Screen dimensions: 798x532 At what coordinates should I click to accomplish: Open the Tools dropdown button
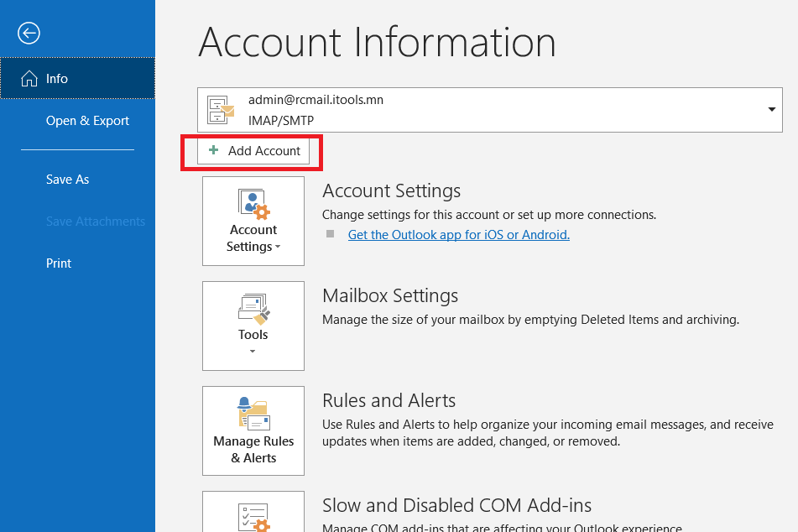(x=253, y=326)
